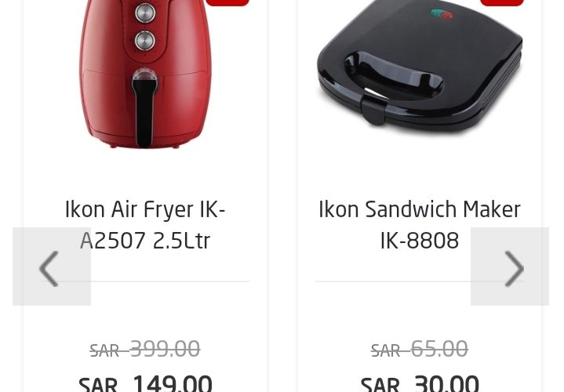Image resolution: width=564 pixels, height=392 pixels.
Task: Click the black handle of the air fryer
Action: coord(144,108)
